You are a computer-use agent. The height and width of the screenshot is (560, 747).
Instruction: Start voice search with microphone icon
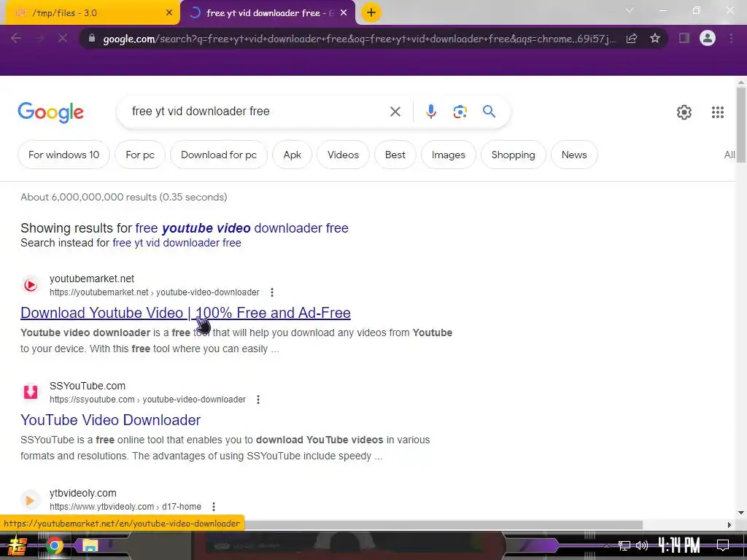430,112
